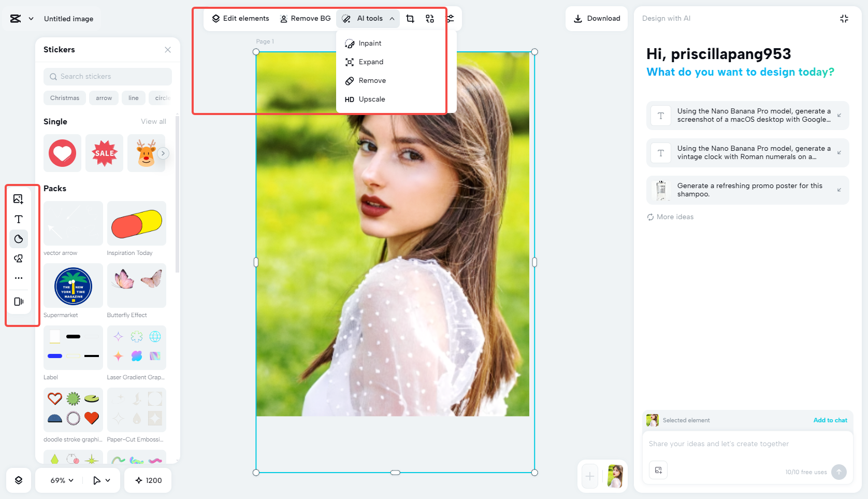This screenshot has height=499, width=868.
Task: Select Inpaint from the AI tools menu
Action: (369, 43)
